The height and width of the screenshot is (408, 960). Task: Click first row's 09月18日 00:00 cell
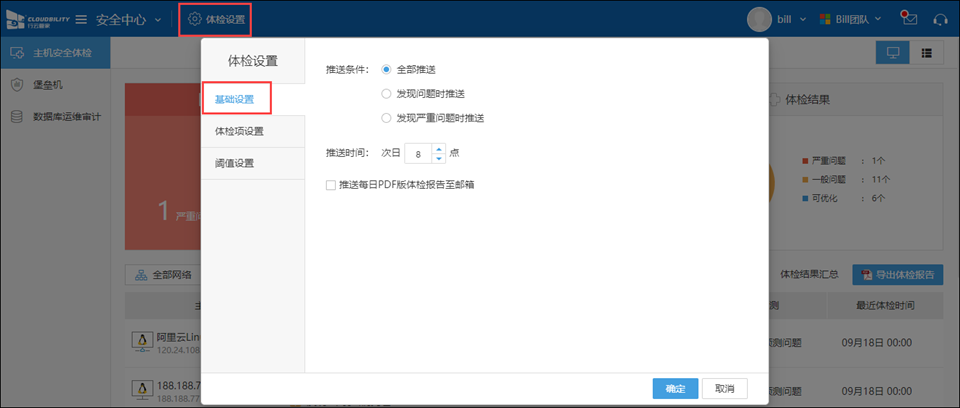(x=877, y=342)
